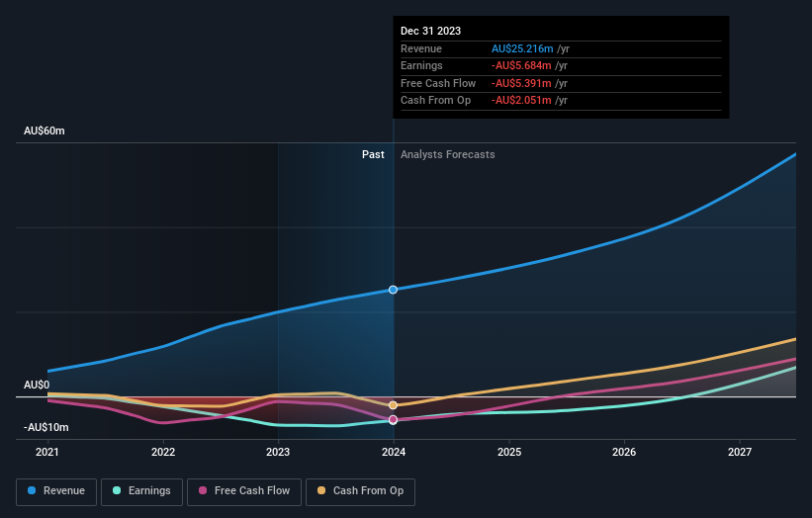This screenshot has height=518, width=812.
Task: Click the 2023 x-axis label
Action: 278,452
